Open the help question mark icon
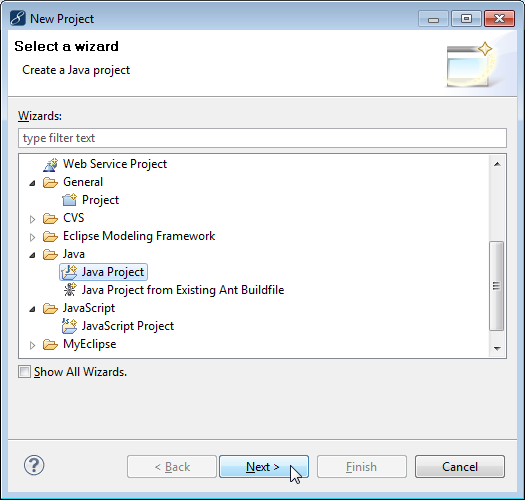 34,465
